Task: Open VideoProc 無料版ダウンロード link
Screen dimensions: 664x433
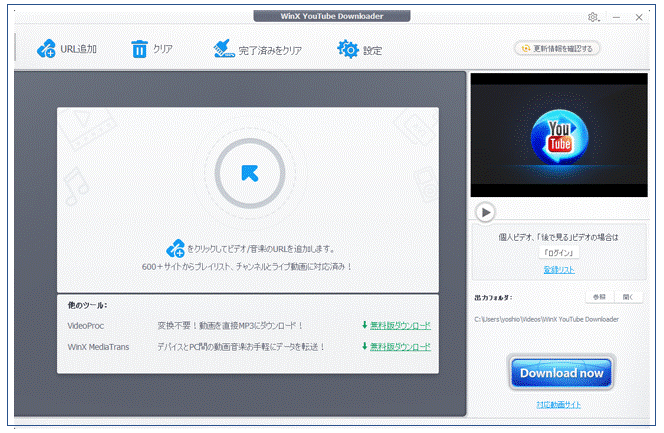Action: click(x=400, y=325)
